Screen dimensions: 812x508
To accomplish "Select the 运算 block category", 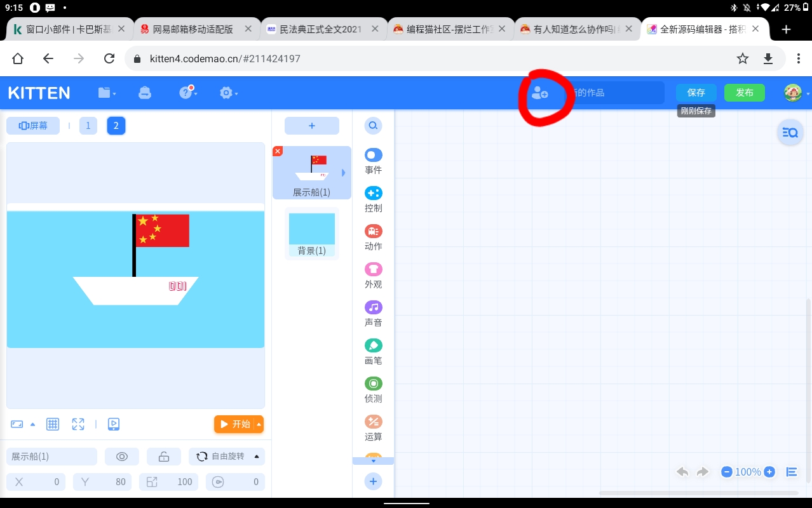I will coord(374,428).
